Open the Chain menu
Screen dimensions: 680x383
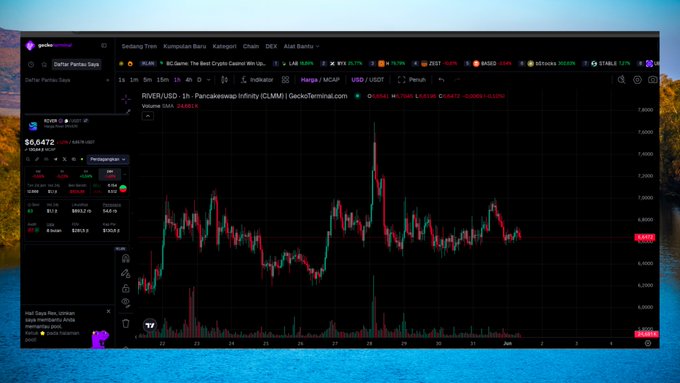pyautogui.click(x=251, y=46)
